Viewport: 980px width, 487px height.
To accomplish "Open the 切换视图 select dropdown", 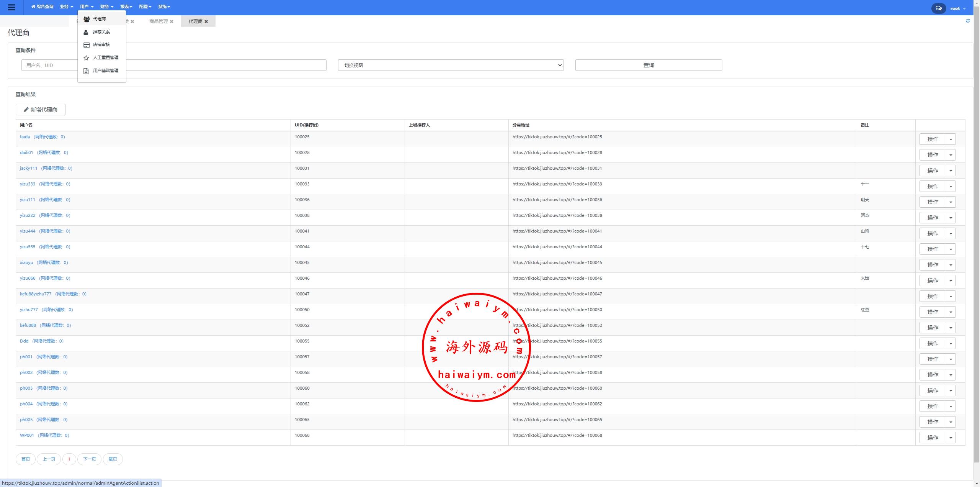I will pos(451,65).
